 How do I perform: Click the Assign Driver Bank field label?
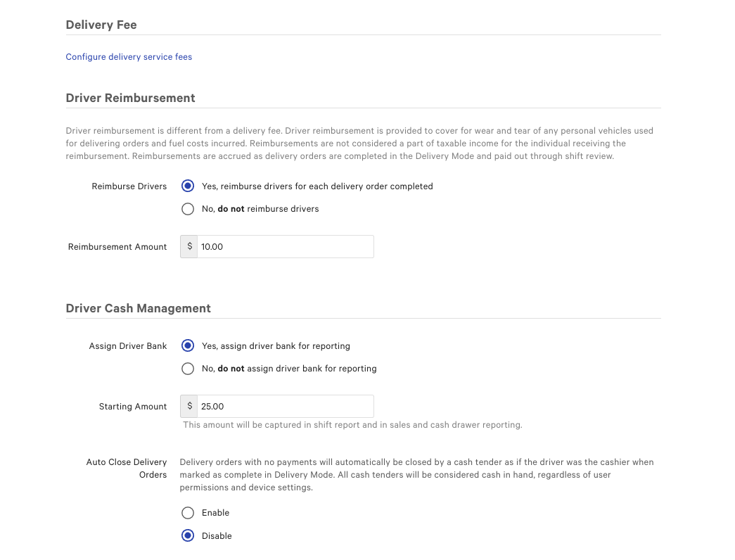[127, 346]
